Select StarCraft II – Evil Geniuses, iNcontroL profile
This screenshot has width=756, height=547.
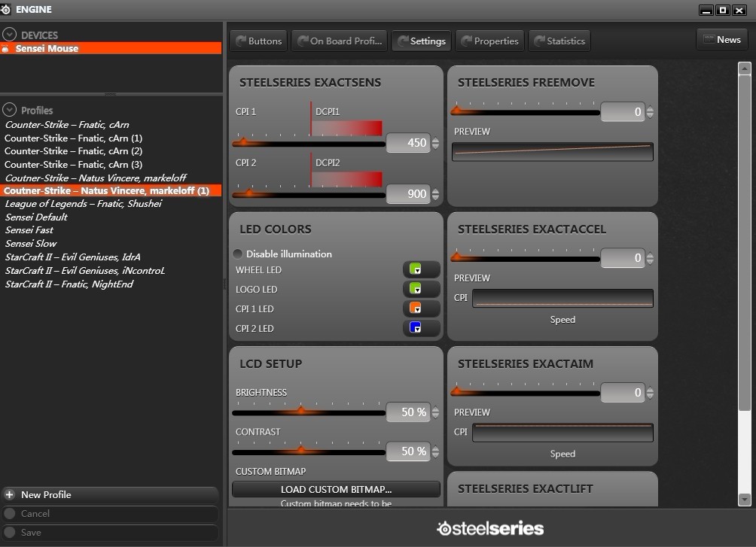point(85,270)
